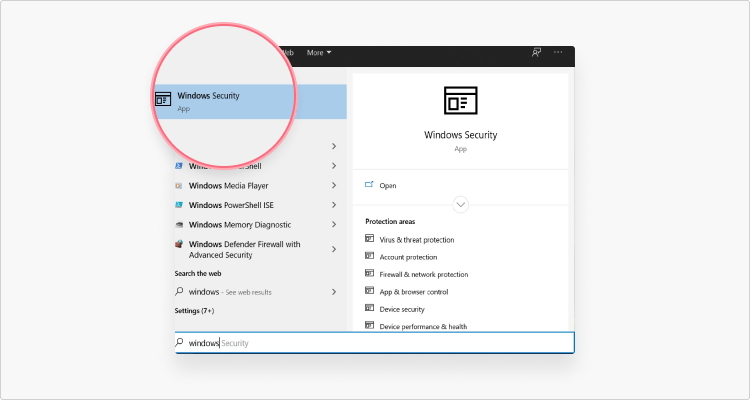This screenshot has height=400, width=750.
Task: Open the More dropdown in the search header
Action: point(319,53)
